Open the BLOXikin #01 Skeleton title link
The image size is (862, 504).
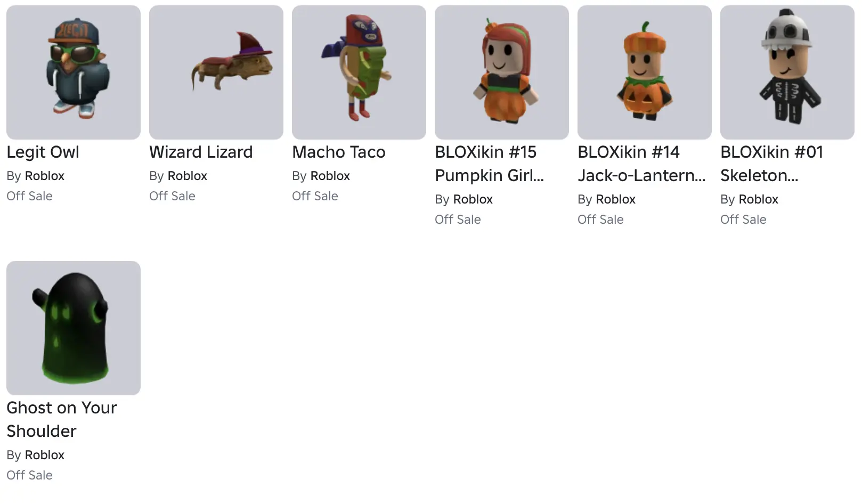coord(771,164)
